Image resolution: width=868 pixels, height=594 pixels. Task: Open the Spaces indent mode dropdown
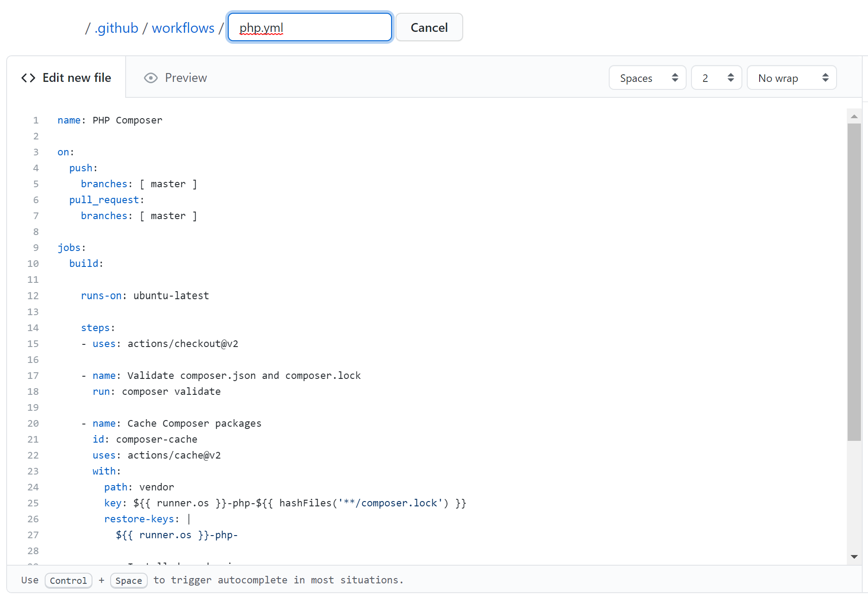tap(647, 78)
